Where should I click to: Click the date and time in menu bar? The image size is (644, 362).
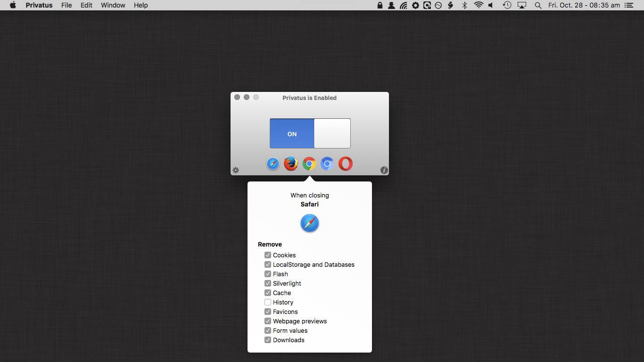click(584, 5)
